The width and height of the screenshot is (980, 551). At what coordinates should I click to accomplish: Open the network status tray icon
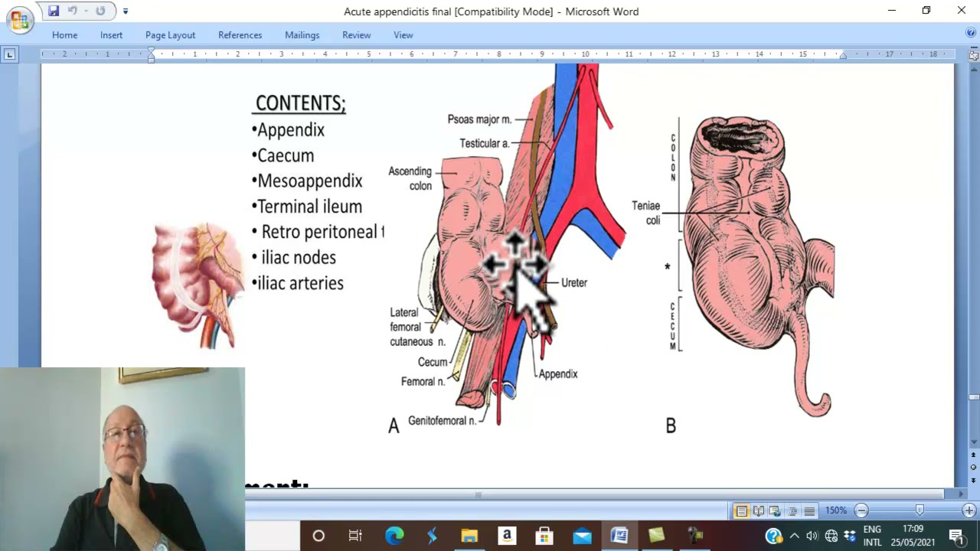coord(831,536)
